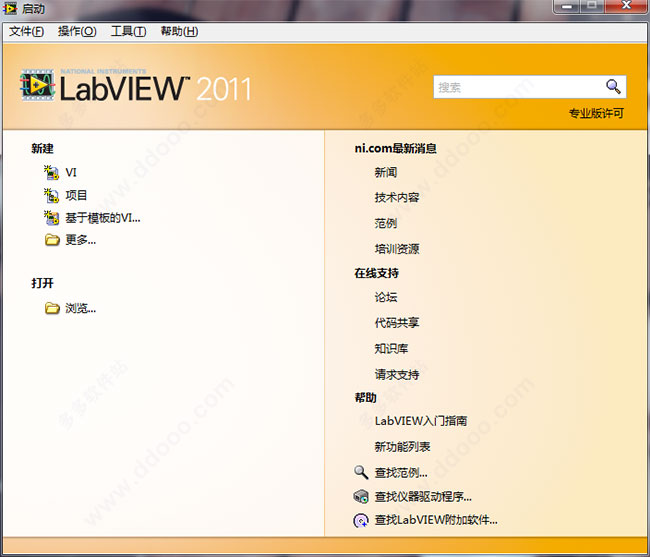Click the add-on icon beside 查找LabVIEW附加软件
This screenshot has height=557, width=650.
(x=361, y=520)
